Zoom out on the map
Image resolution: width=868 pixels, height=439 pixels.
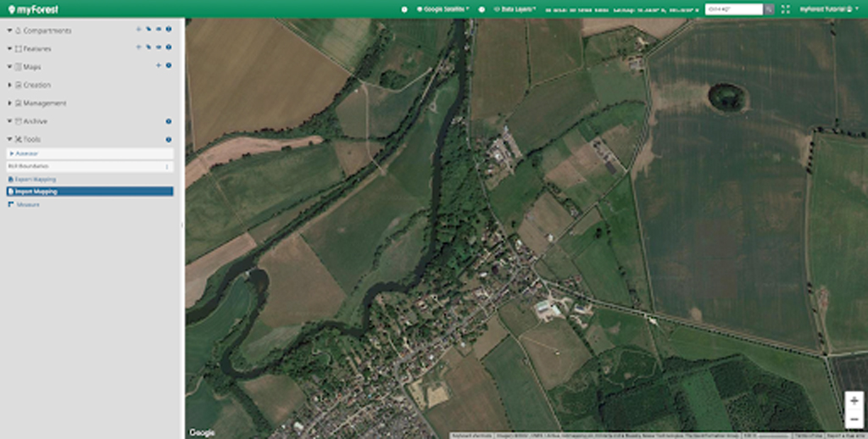point(854,419)
